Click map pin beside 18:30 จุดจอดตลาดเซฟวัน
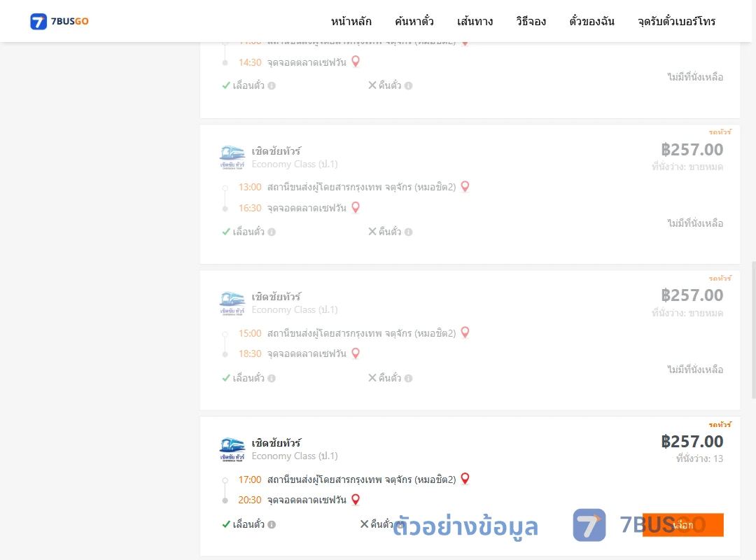The width and height of the screenshot is (756, 560). click(x=356, y=353)
